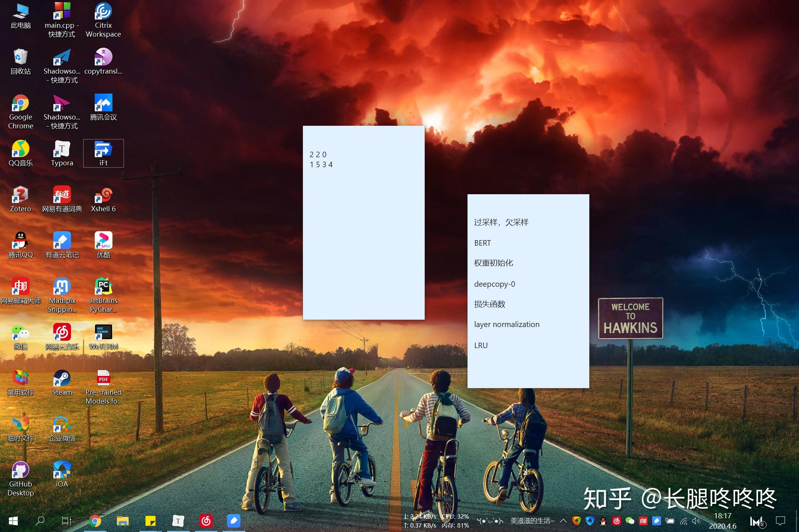Switch to Chrome in taskbar
Screen dimensions: 799x532
click(x=95, y=521)
